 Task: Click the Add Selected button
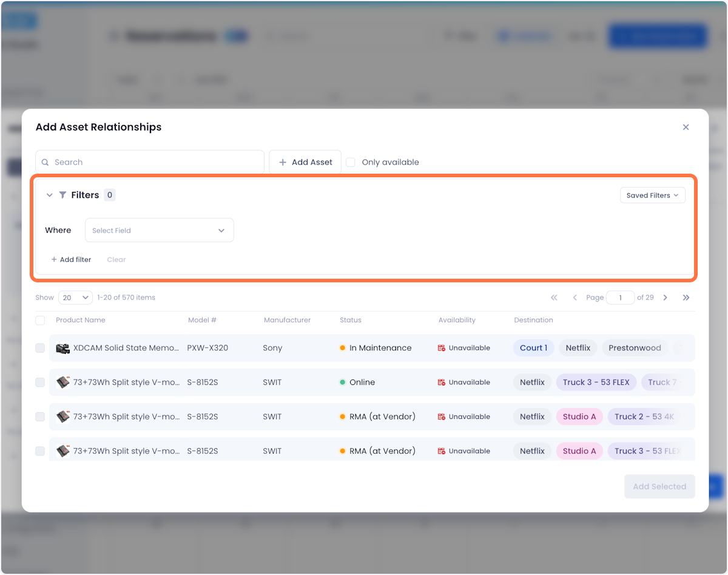[x=659, y=486]
